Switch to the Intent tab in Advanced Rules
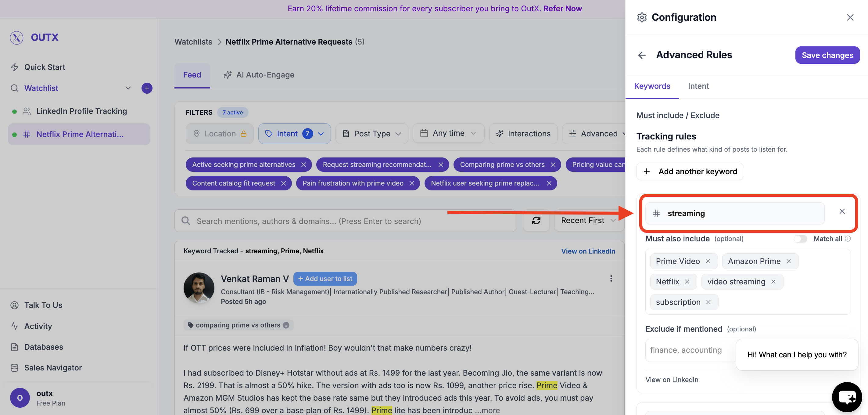This screenshot has height=415, width=868. click(698, 86)
